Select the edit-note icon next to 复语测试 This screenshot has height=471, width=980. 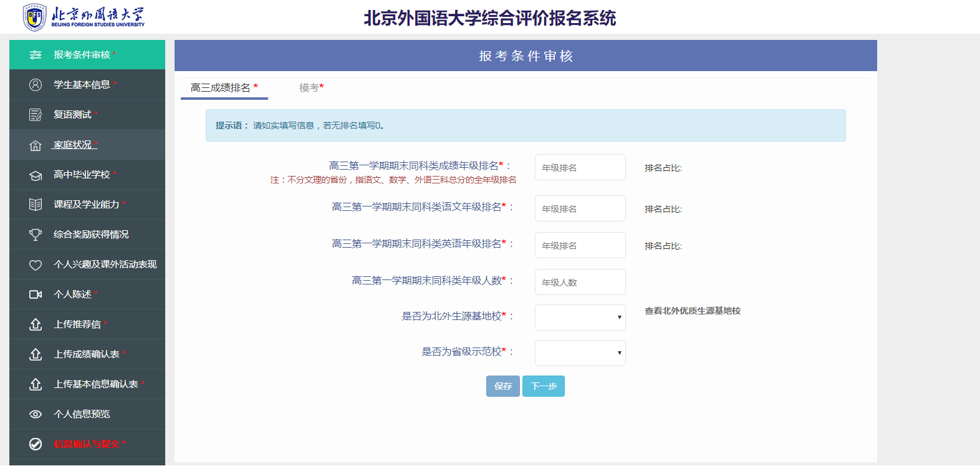[36, 115]
